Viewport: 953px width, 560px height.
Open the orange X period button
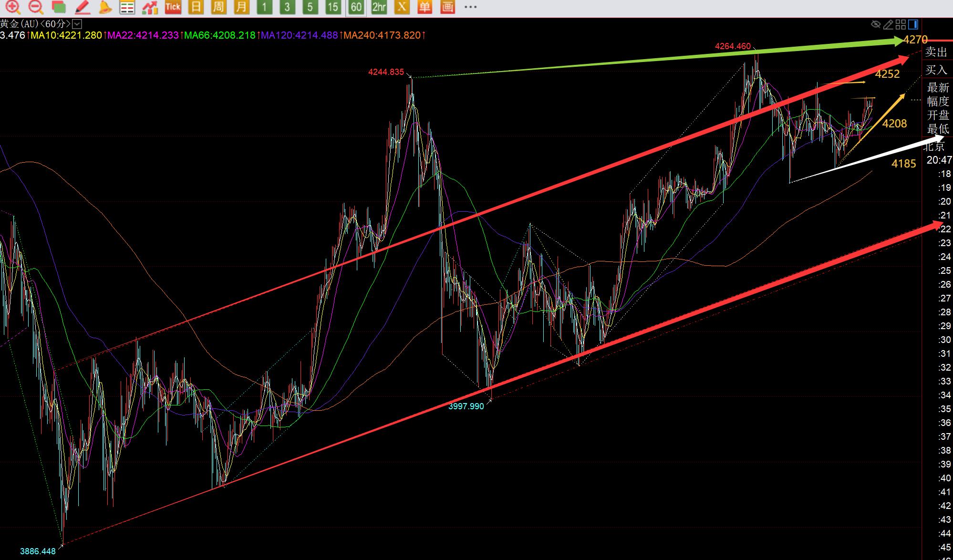[x=402, y=7]
